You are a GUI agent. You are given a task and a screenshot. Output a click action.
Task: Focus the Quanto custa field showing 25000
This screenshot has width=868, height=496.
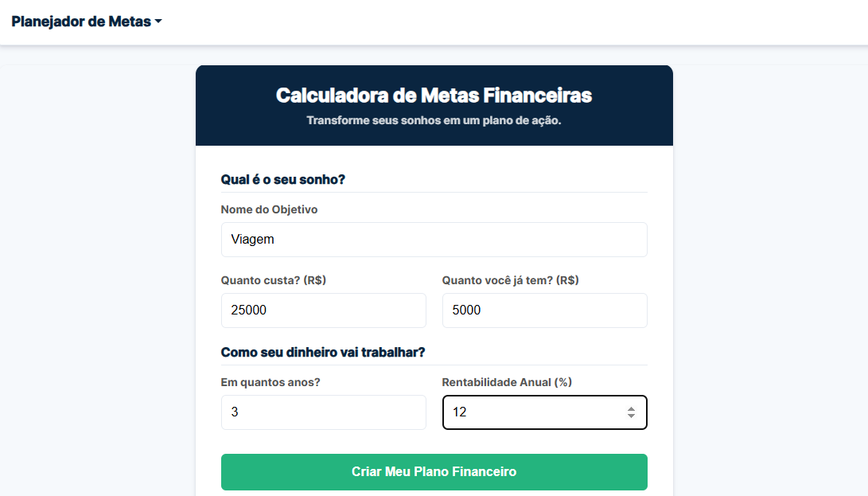click(x=323, y=310)
